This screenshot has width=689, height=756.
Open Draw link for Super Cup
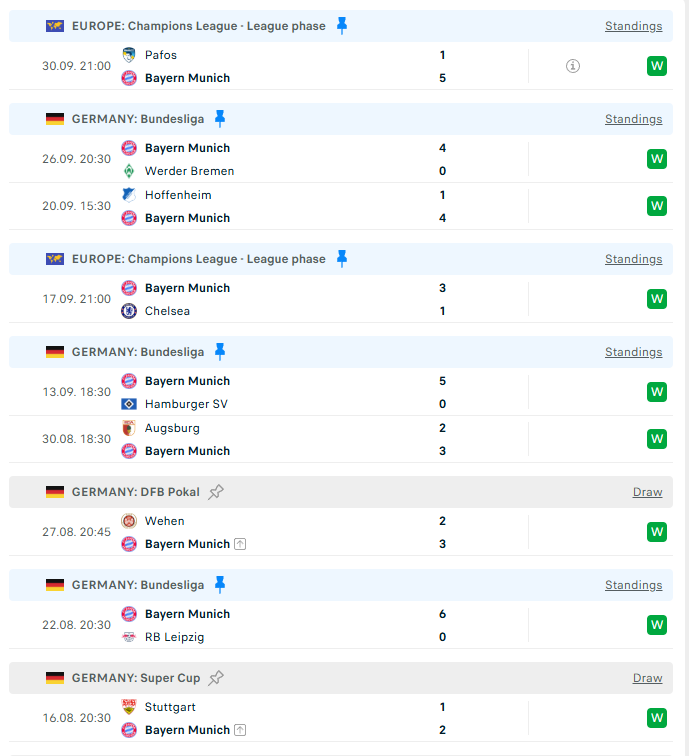click(x=647, y=678)
